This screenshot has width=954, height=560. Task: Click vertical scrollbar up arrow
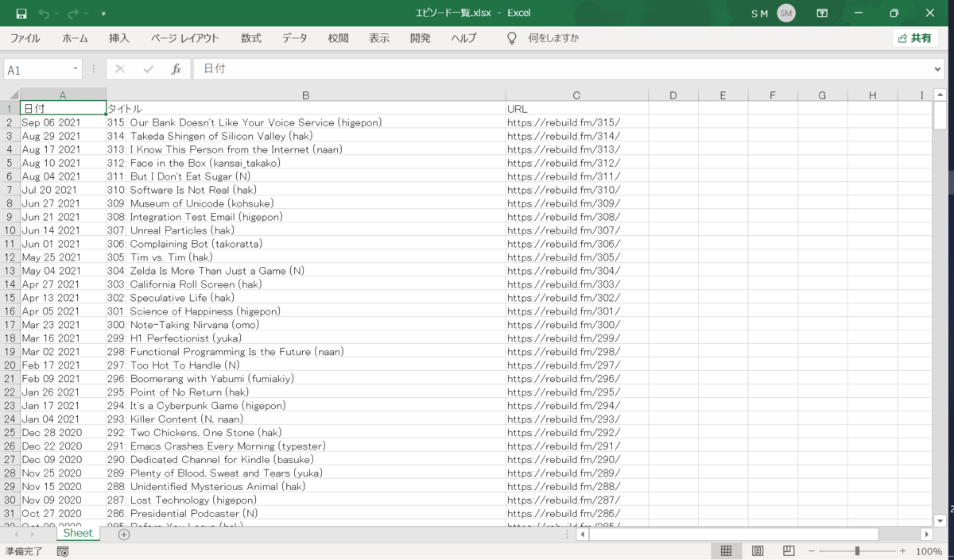tap(940, 95)
